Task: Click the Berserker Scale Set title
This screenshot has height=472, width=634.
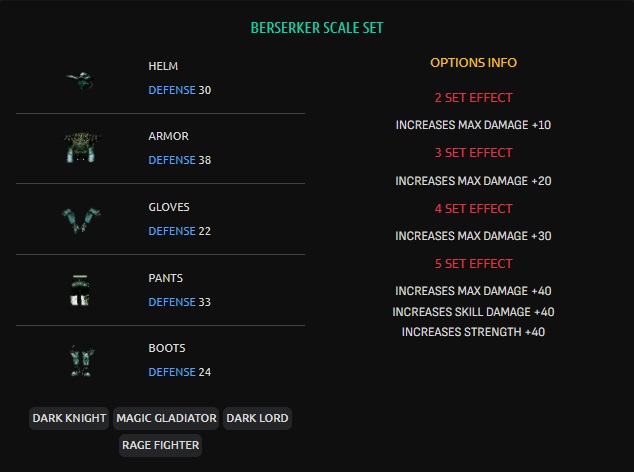Action: pos(316,28)
